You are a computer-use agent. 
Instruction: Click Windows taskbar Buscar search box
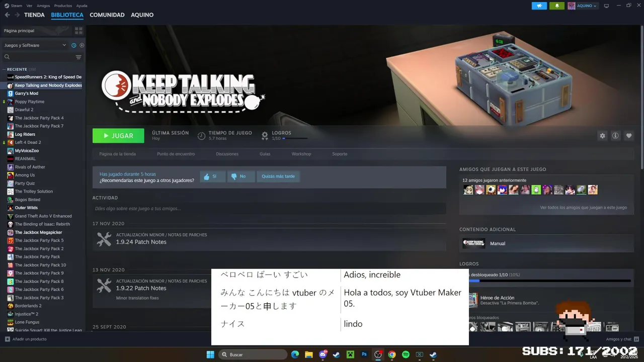point(253,354)
